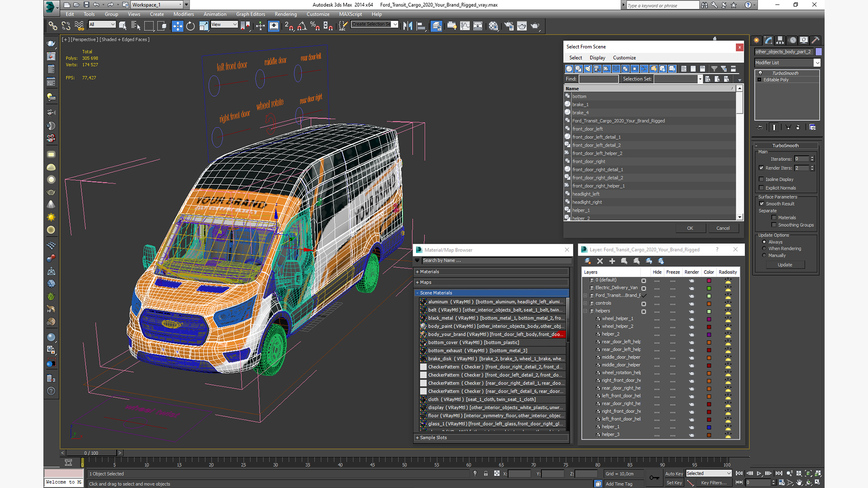Click Display Lights filter in Select From Scene
Screen dimensions: 868x488
click(x=588, y=69)
